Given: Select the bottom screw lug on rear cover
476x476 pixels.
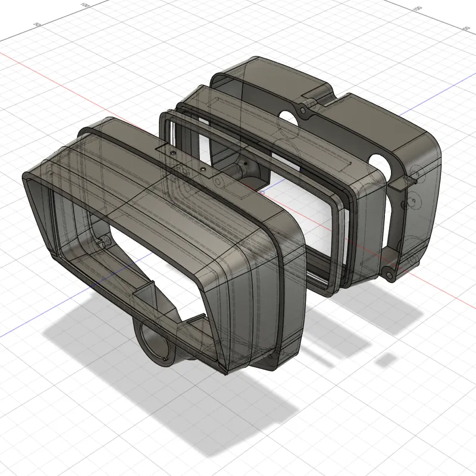Looking at the screenshot, I should [389, 275].
